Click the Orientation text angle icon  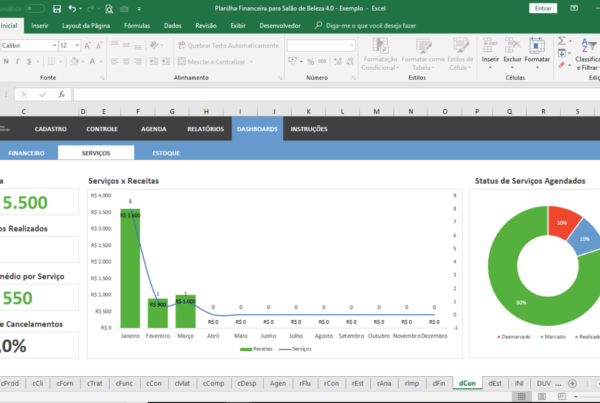pos(154,45)
